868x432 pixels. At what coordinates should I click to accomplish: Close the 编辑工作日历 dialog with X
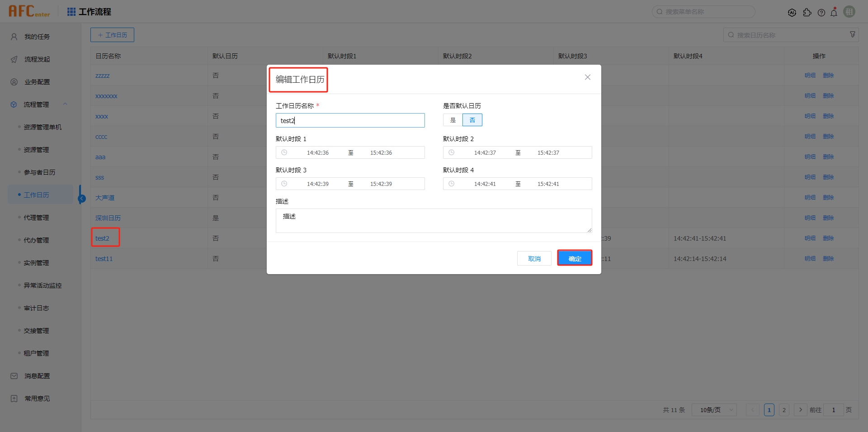587,77
